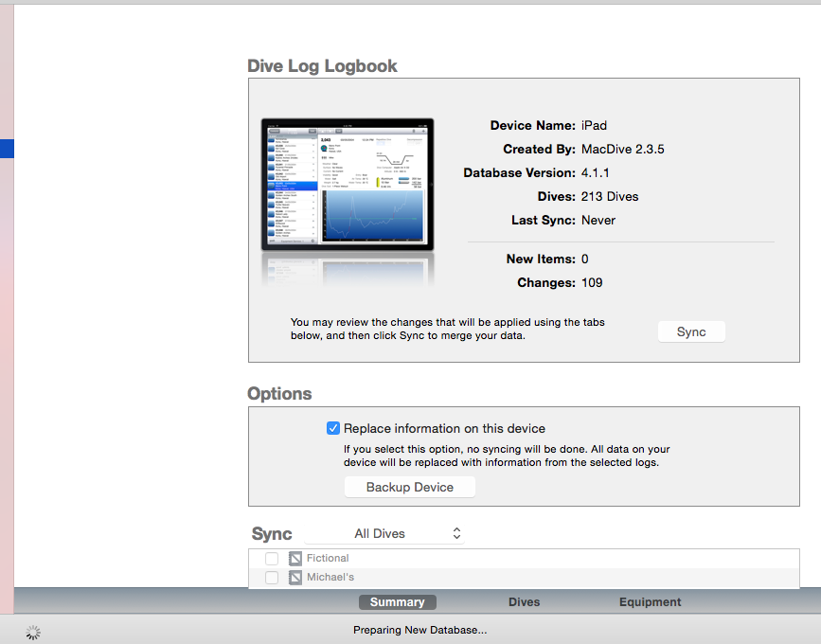Viewport: 821px width, 644px height.
Task: Click the progress spinner in status bar
Action: coord(33,631)
